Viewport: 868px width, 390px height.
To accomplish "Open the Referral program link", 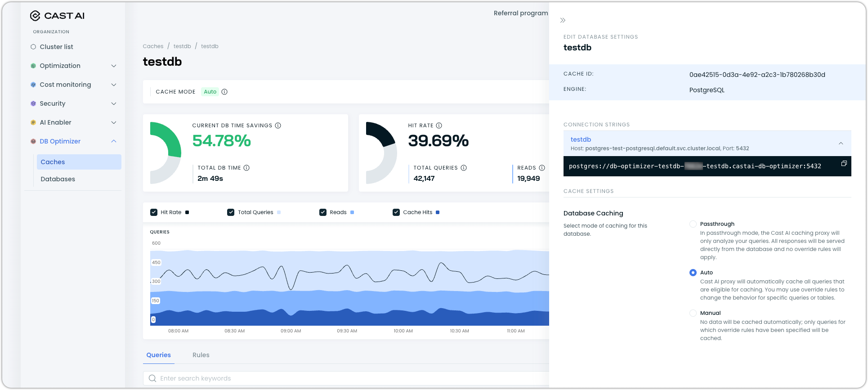I will pyautogui.click(x=521, y=13).
